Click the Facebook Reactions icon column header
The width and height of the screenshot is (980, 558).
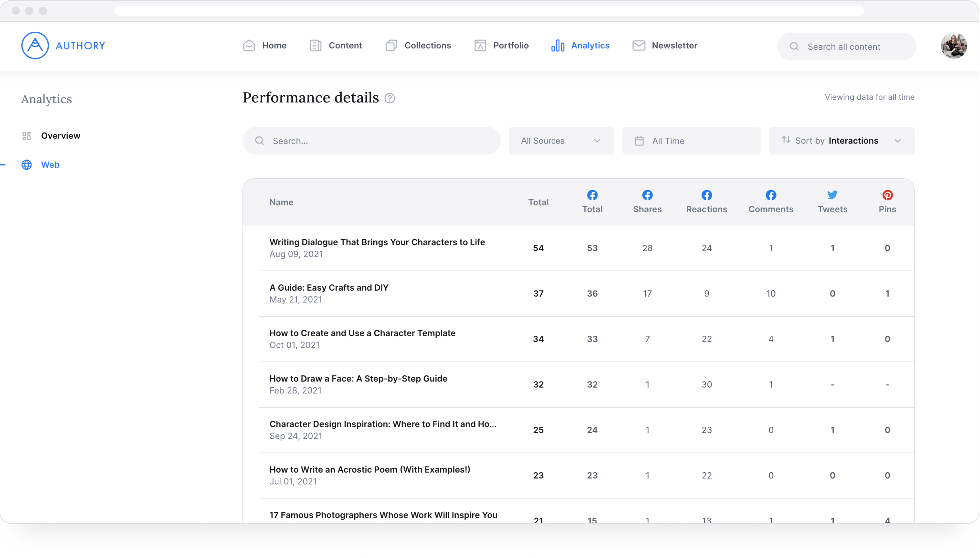[706, 195]
